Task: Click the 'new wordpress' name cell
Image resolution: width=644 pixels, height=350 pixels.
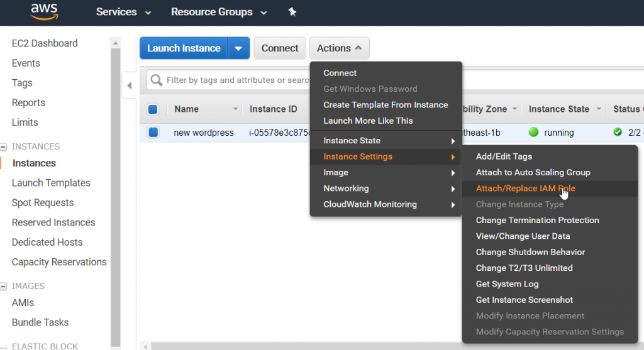Action: click(x=204, y=133)
